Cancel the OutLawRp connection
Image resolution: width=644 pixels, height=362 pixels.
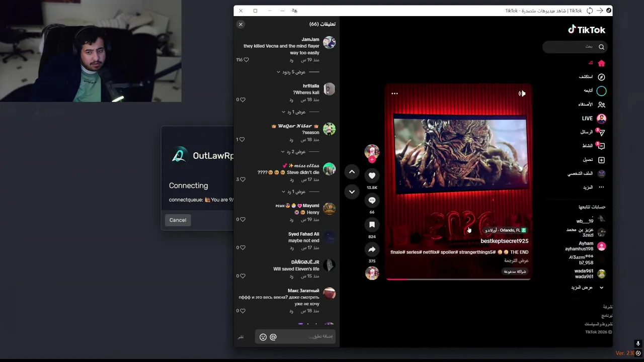pos(178,220)
